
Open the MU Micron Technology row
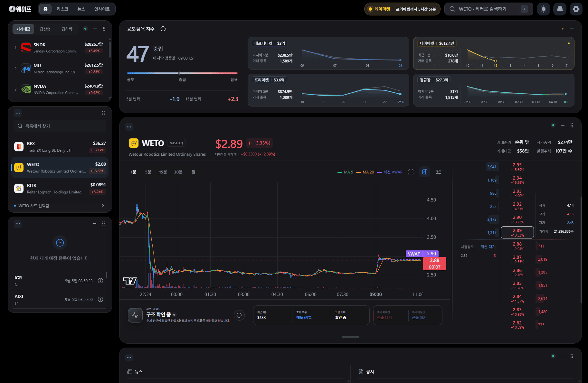pyautogui.click(x=59, y=69)
